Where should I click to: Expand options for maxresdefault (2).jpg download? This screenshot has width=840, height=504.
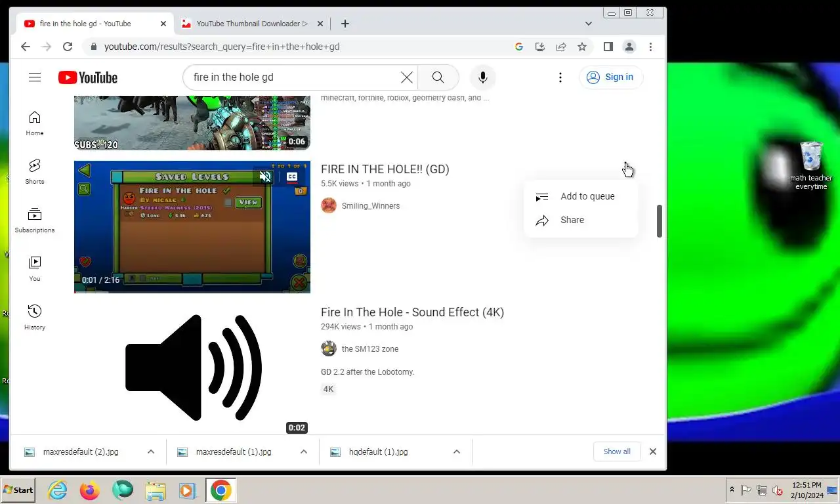click(x=151, y=451)
